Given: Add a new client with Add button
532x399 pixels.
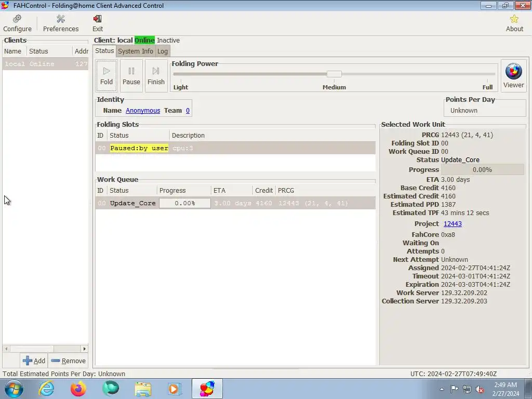Looking at the screenshot, I should coord(34,361).
